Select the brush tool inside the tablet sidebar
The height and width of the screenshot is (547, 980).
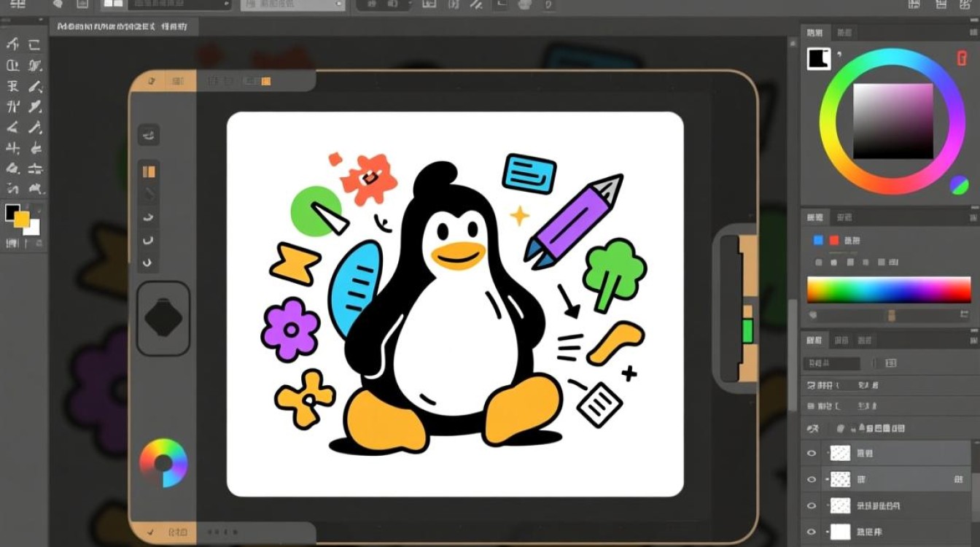pyautogui.click(x=149, y=194)
